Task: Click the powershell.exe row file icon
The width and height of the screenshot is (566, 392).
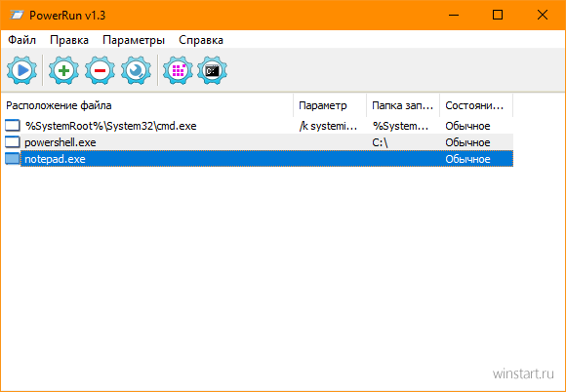Action: point(13,142)
